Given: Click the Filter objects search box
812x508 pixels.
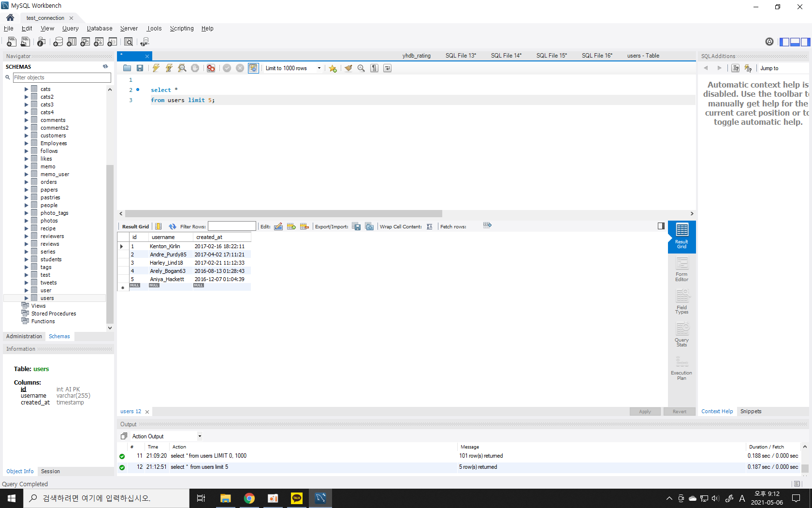Looking at the screenshot, I should 62,77.
